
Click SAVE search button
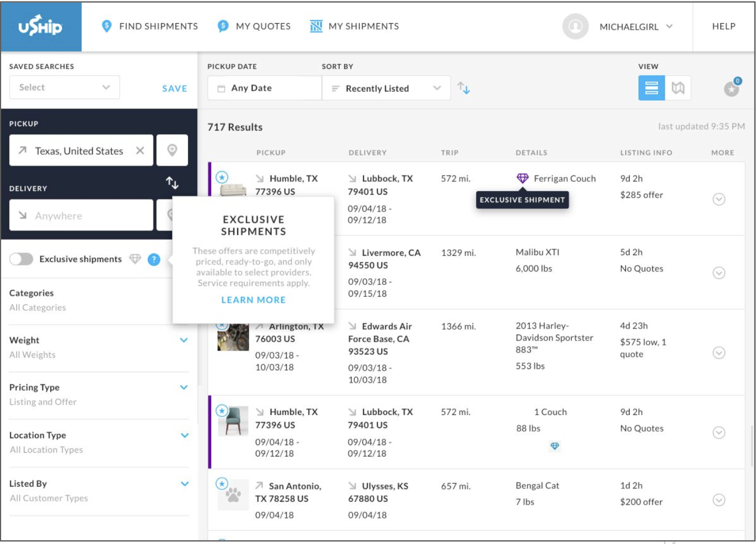pos(174,89)
